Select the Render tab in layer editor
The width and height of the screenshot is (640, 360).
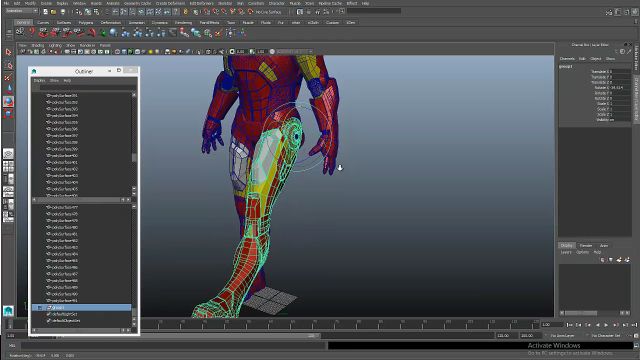(x=586, y=246)
